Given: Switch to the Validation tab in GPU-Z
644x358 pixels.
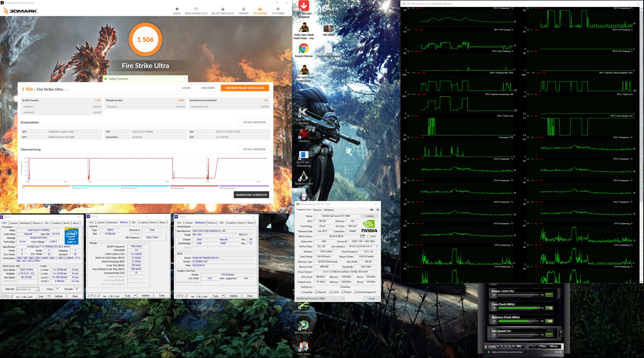Looking at the screenshot, I should coord(329,210).
